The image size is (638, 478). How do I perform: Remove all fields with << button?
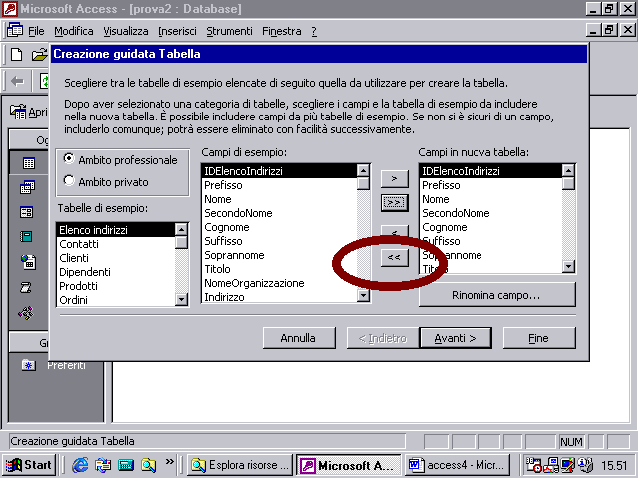pos(394,257)
